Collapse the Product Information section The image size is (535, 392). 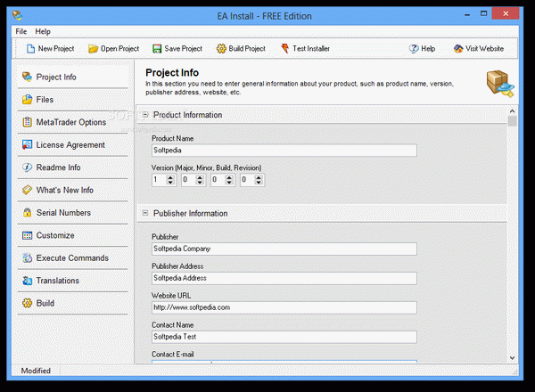tap(145, 115)
